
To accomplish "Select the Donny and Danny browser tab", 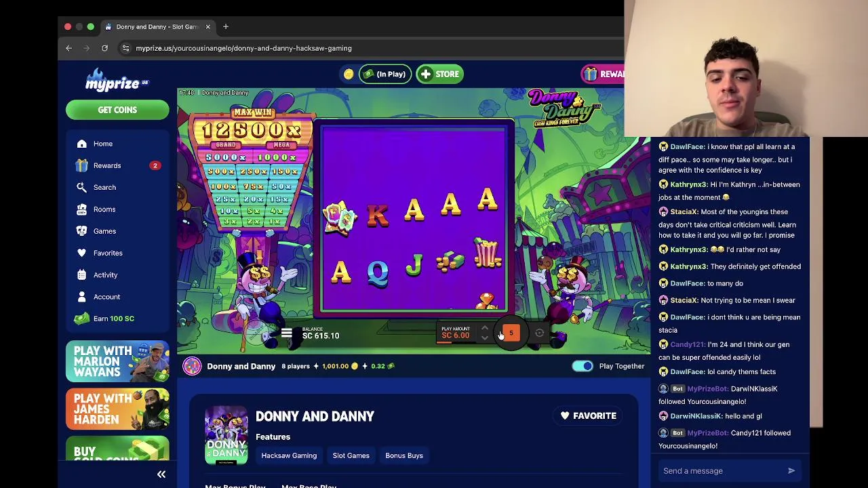I will click(157, 26).
